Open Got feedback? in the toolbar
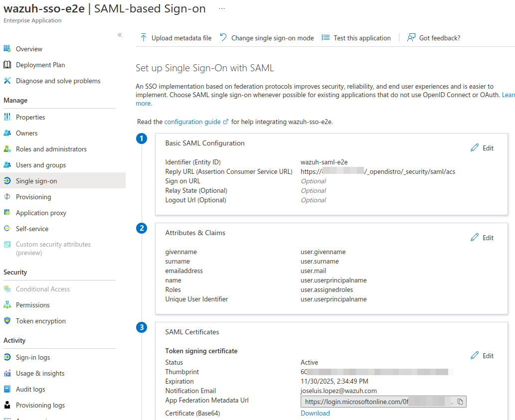Screen dimensions: 515x420 click(x=433, y=37)
